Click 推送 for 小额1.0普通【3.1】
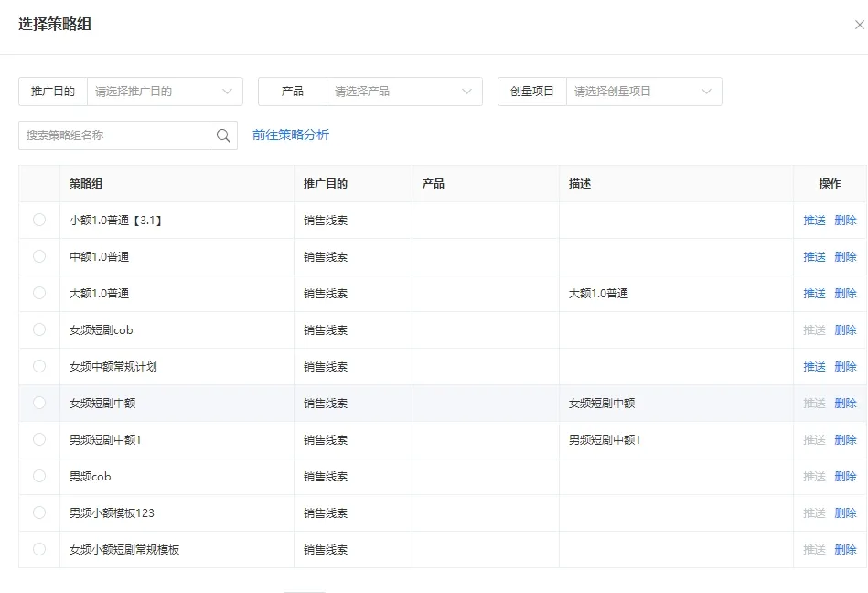 [814, 221]
